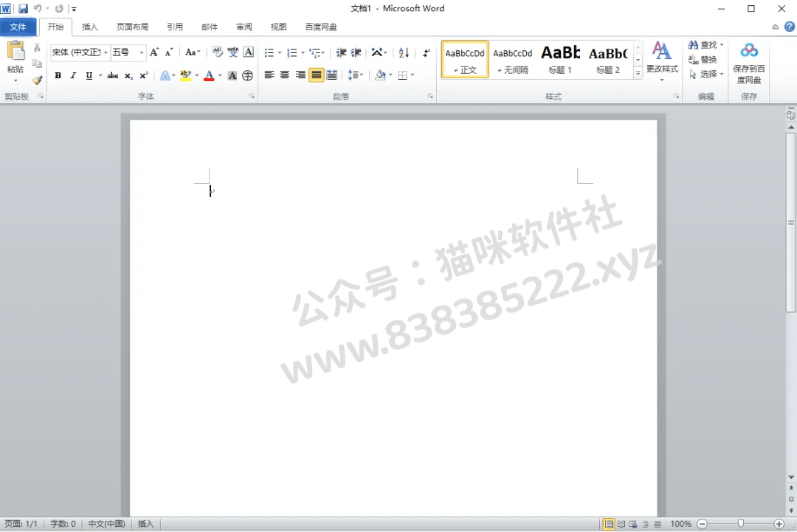Decrease font size with the shrink font icon
797x532 pixels.
169,52
